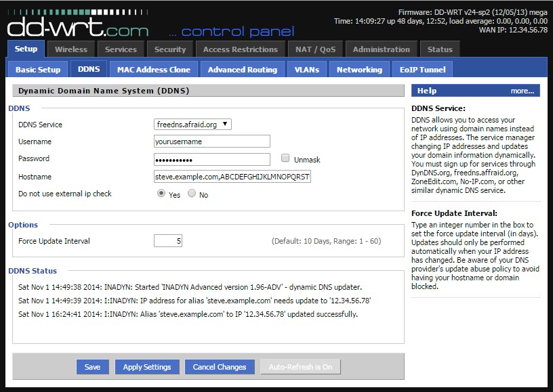This screenshot has width=553, height=392.
Task: Click the Dynamic Domain Name System heading
Action: click(104, 91)
